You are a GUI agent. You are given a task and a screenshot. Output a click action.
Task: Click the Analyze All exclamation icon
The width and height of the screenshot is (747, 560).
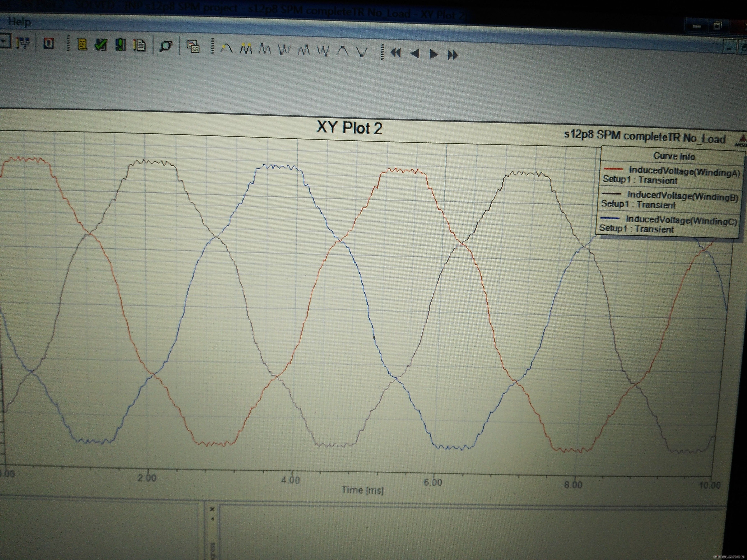pos(120,45)
